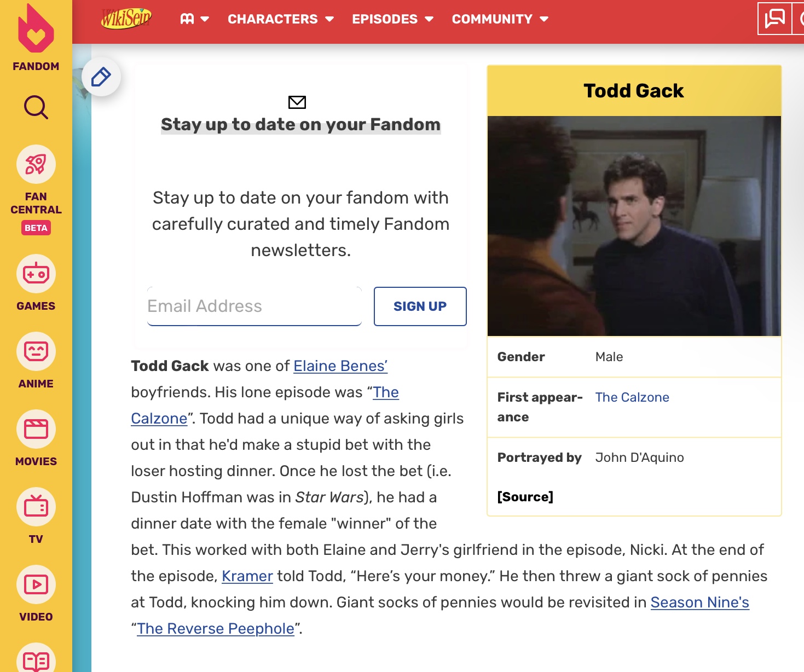
Task: Expand the Characters dropdown menu
Action: click(x=280, y=19)
